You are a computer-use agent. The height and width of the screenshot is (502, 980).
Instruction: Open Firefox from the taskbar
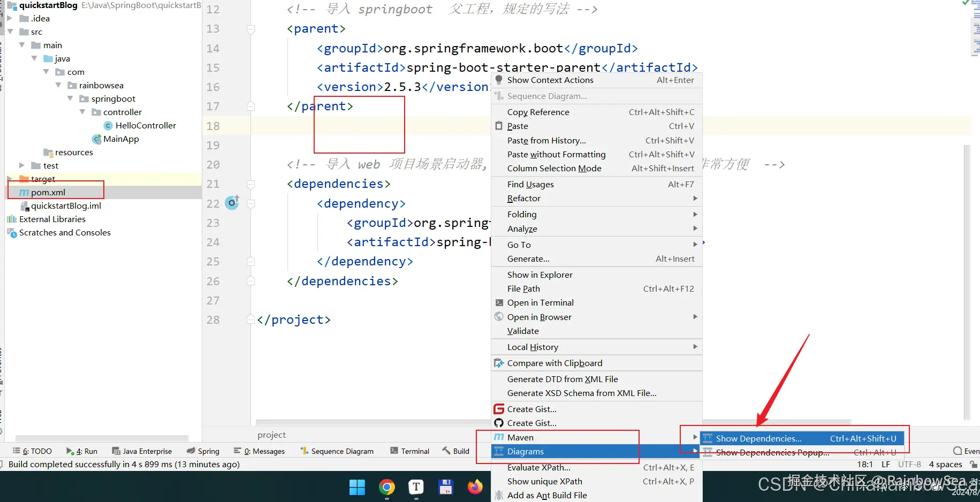point(475,487)
